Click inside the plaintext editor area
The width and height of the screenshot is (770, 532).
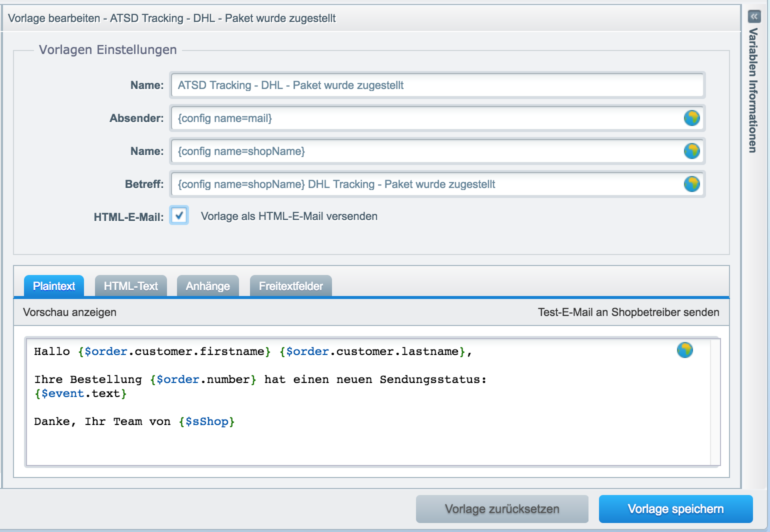point(372,402)
